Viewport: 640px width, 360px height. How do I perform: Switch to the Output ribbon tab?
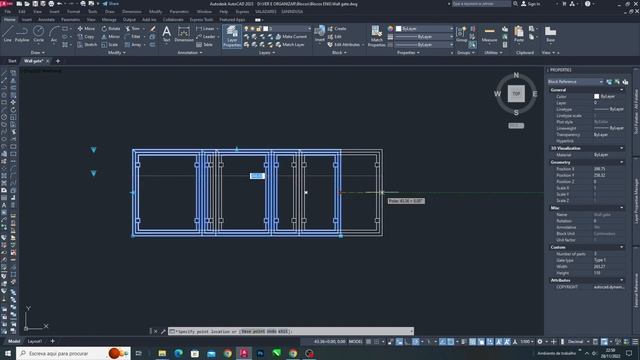click(x=129, y=20)
